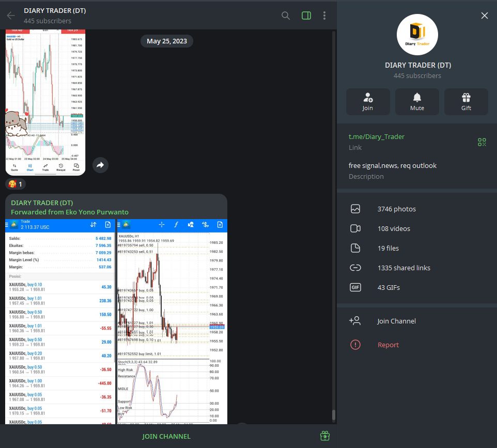Browse the 43 GIFs section
Viewport: 497px width, 448px height.
(389, 288)
